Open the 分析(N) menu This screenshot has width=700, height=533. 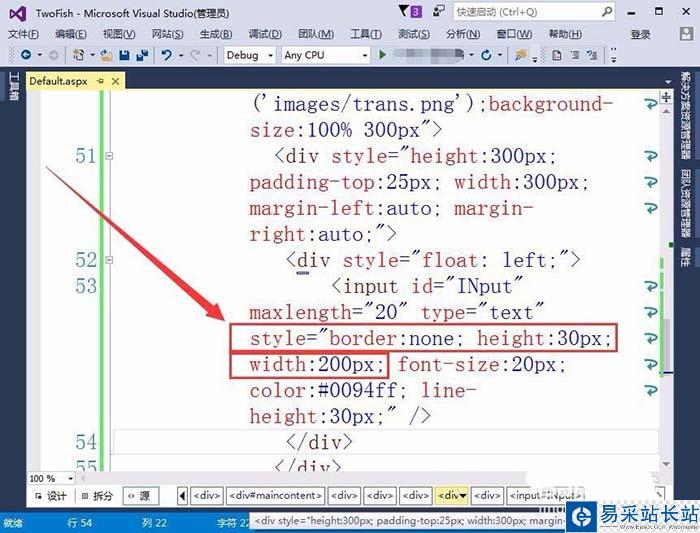[463, 34]
